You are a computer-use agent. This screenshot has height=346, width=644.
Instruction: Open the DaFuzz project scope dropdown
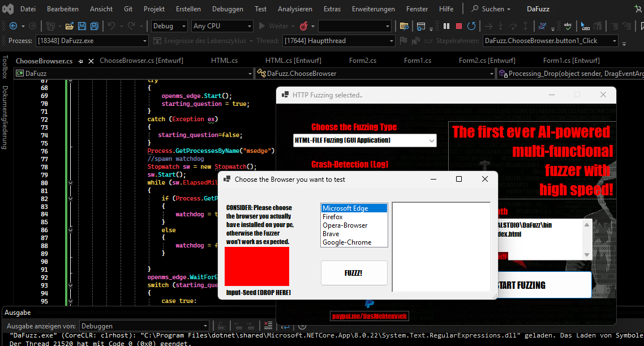pyautogui.click(x=134, y=74)
